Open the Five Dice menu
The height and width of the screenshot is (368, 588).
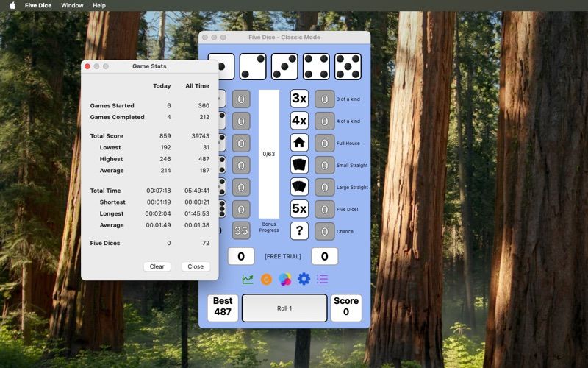click(38, 5)
